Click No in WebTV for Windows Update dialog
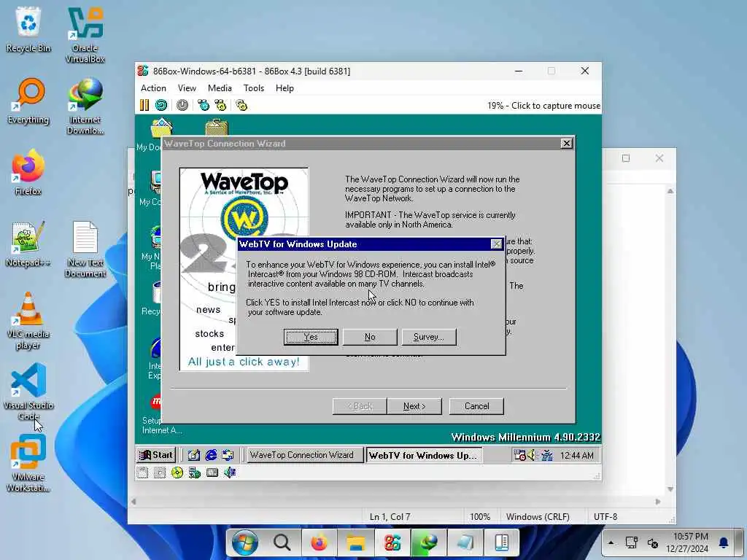Image resolution: width=747 pixels, height=560 pixels. click(370, 337)
